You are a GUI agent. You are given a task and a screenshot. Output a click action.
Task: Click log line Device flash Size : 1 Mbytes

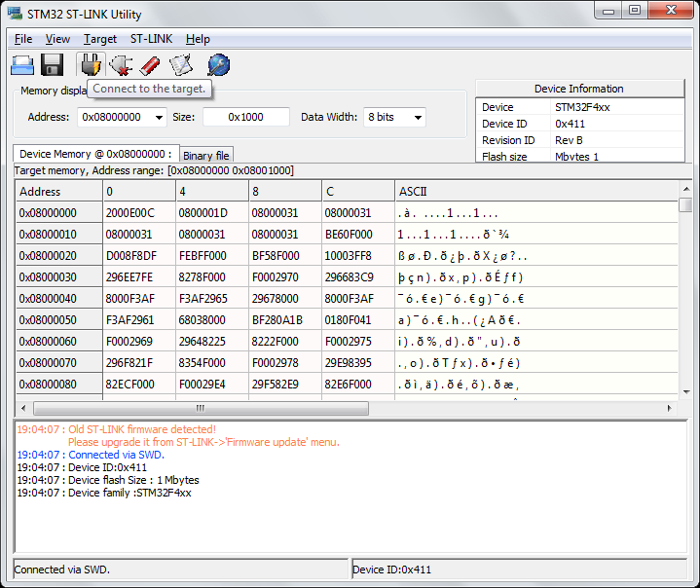108,480
